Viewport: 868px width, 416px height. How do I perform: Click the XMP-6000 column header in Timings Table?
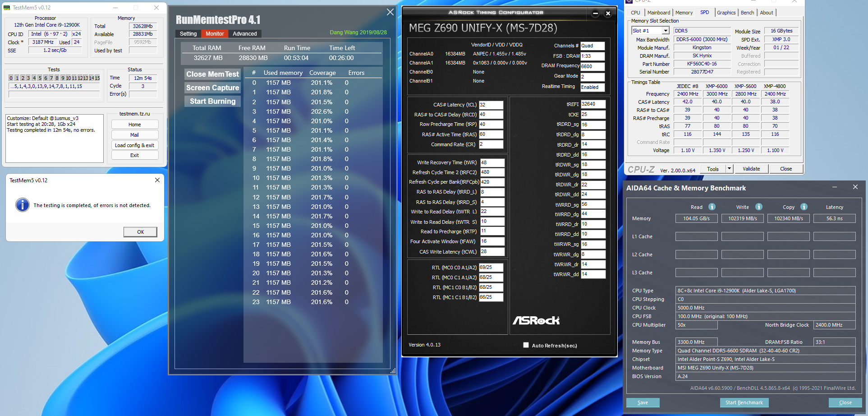point(716,86)
